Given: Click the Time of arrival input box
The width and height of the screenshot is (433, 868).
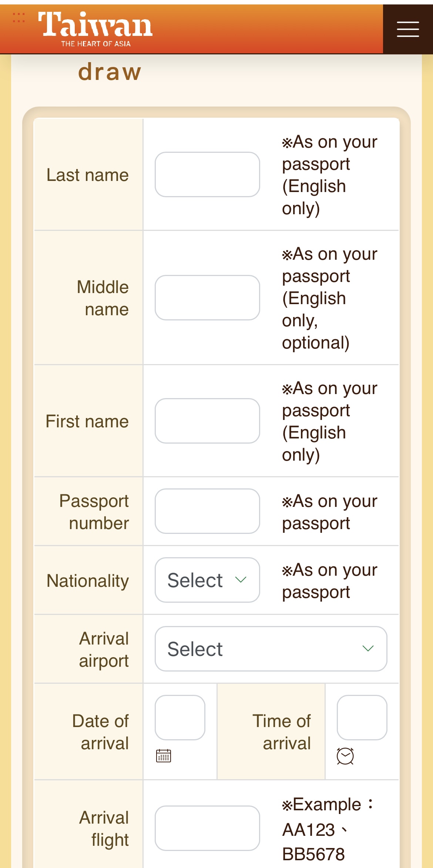Looking at the screenshot, I should pos(362,717).
